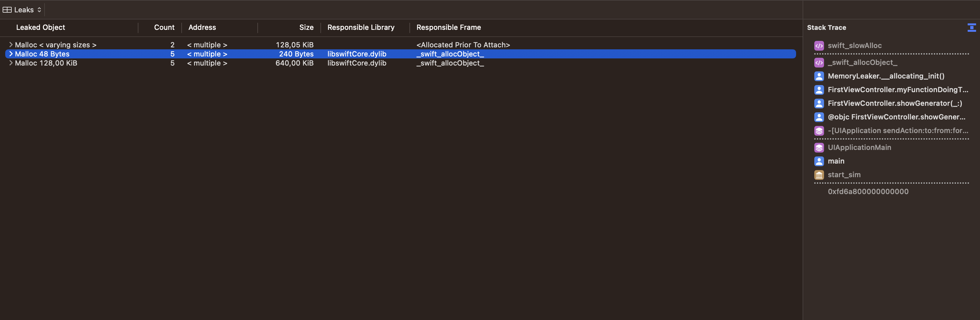The width and height of the screenshot is (980, 320).
Task: Expand the Malloc 48 Bytes row
Action: 11,54
